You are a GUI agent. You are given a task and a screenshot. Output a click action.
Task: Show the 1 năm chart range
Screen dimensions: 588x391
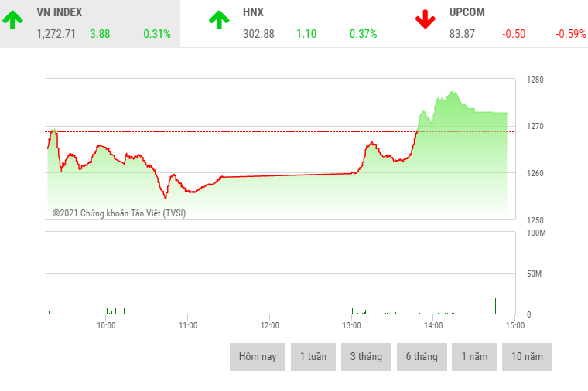(474, 357)
